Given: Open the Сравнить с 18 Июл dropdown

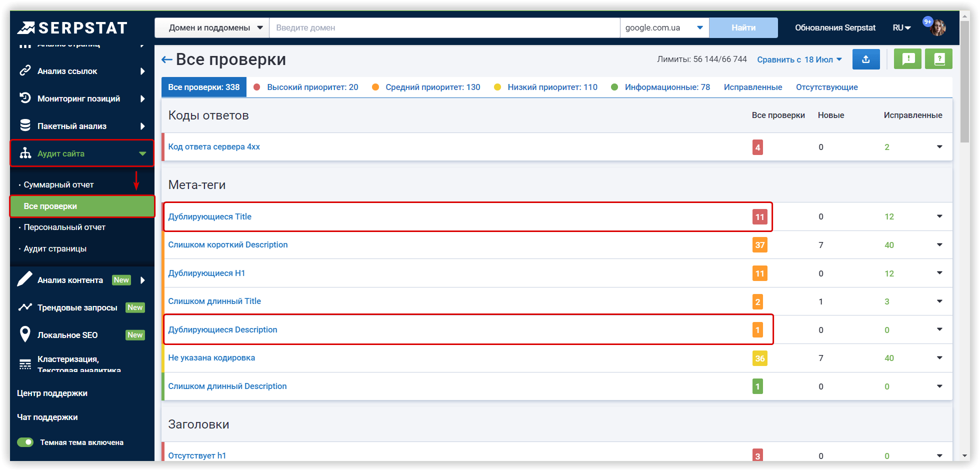Looking at the screenshot, I should coord(799,60).
